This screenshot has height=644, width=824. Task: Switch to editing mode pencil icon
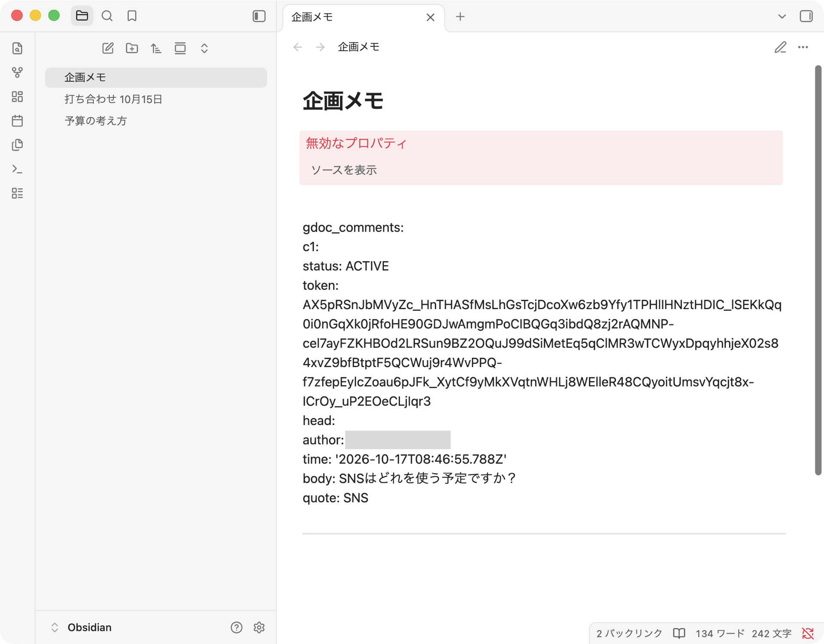pos(780,47)
